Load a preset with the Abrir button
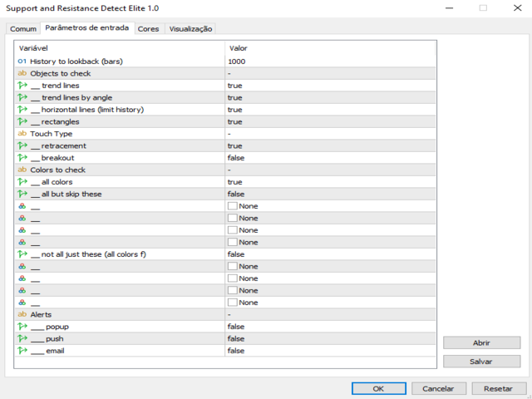Viewport: 532px width, 399px height. tap(481, 342)
